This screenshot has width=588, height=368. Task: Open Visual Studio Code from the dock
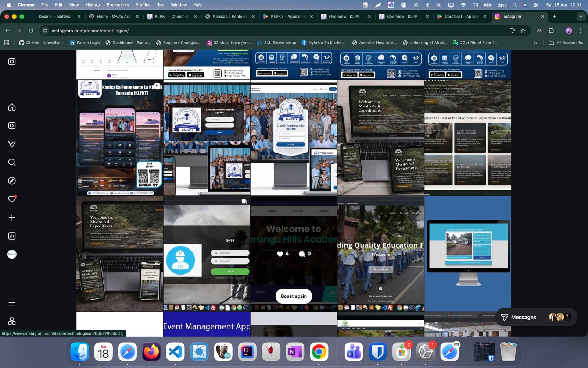(x=175, y=352)
